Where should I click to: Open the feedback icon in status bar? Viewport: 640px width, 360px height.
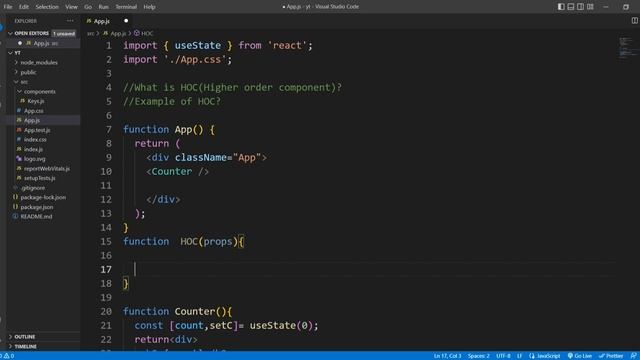633,356
